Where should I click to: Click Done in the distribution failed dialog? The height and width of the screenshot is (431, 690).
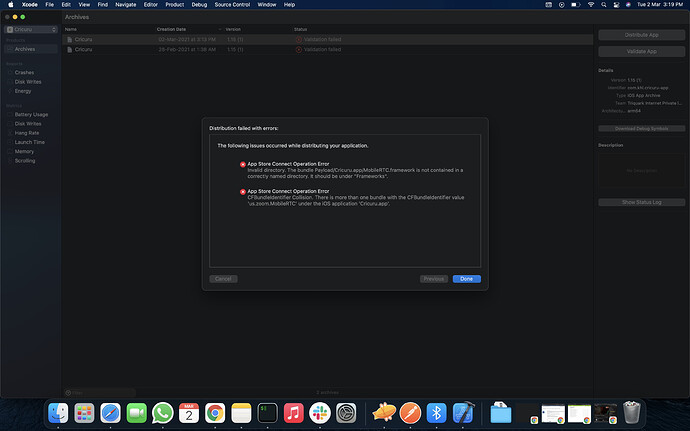coord(466,279)
